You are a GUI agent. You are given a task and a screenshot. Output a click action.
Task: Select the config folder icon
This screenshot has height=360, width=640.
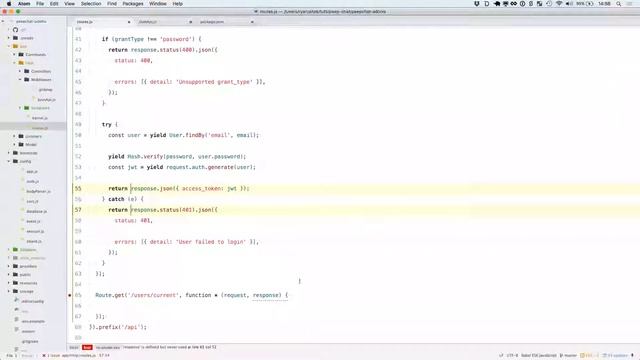[x=15, y=161]
